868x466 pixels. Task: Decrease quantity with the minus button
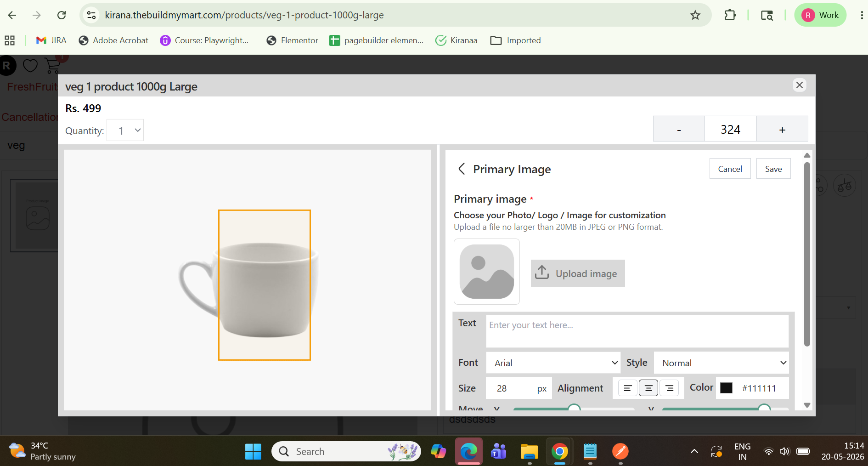pyautogui.click(x=679, y=129)
